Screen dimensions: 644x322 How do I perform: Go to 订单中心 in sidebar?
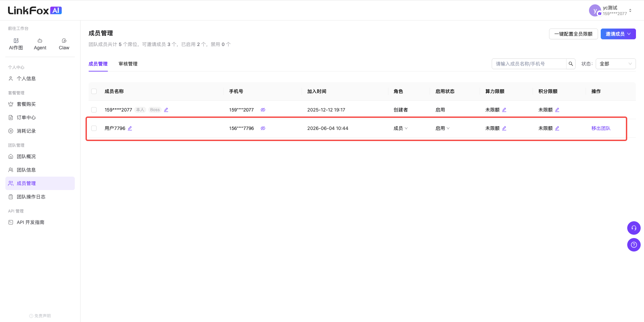pos(40,118)
